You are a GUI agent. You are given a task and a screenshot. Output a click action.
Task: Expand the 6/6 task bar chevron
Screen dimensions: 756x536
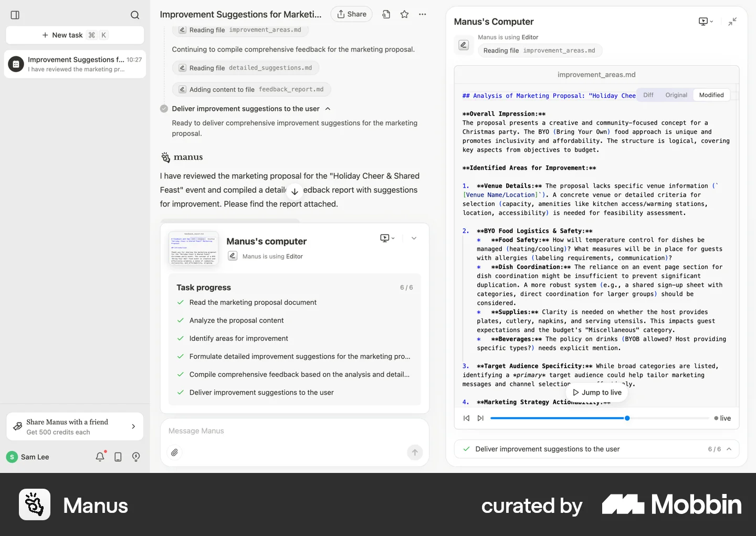tap(729, 449)
